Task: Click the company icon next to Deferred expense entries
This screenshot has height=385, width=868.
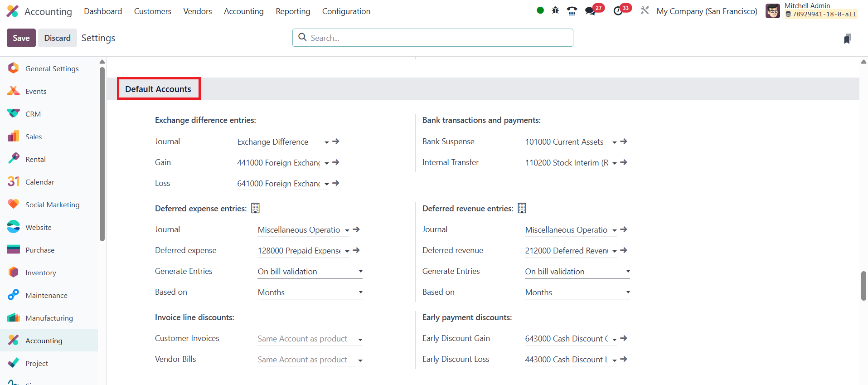Action: [x=256, y=208]
